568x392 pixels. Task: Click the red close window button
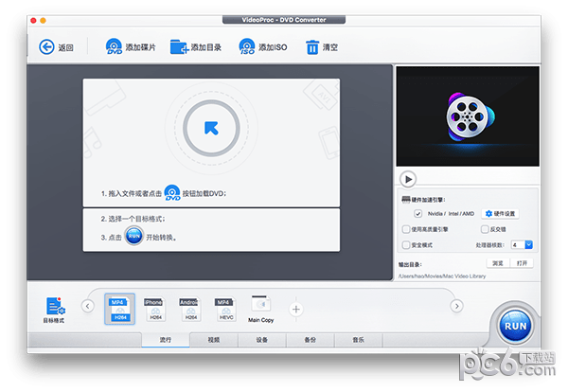tap(33, 21)
